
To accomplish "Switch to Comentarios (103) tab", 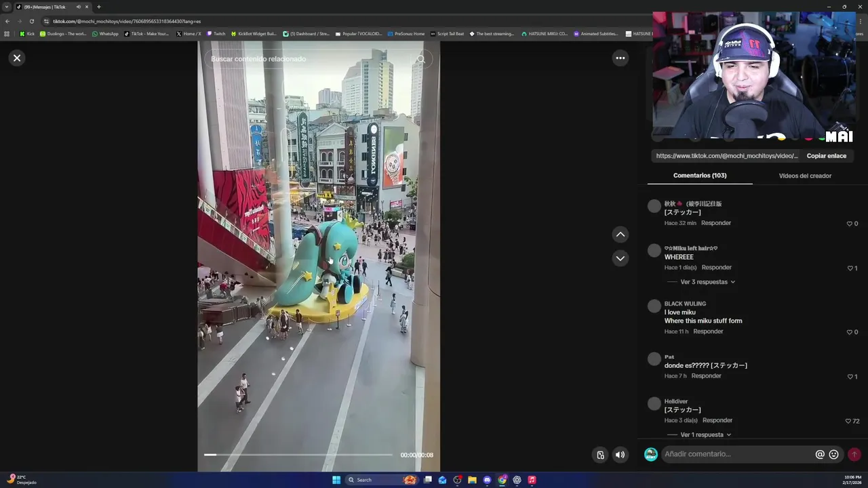I will [x=700, y=176].
